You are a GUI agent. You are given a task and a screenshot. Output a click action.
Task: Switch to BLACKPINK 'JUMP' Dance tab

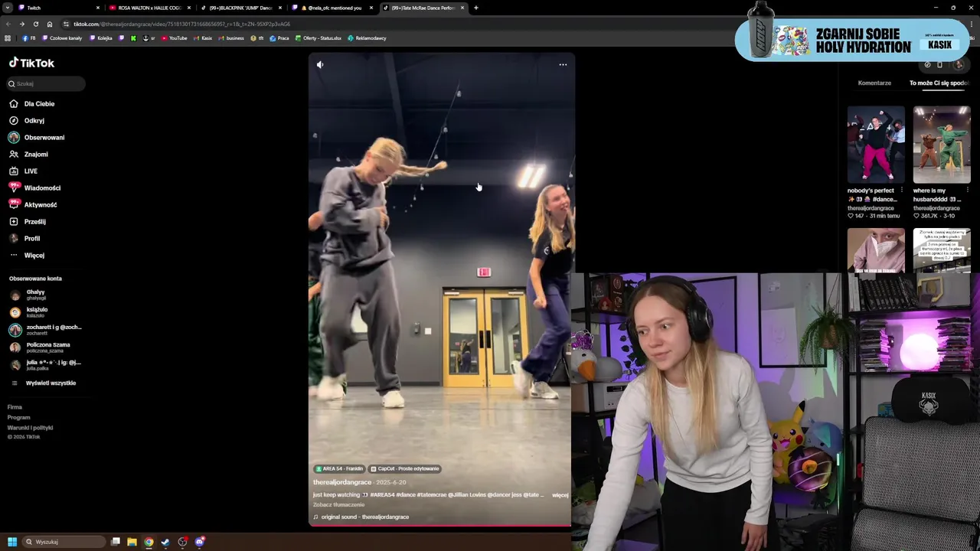click(x=240, y=8)
